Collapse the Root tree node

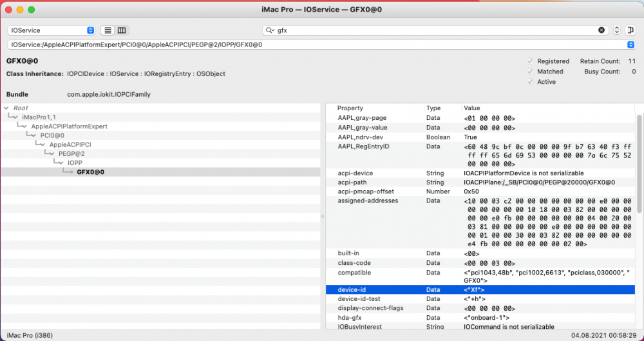(6, 108)
